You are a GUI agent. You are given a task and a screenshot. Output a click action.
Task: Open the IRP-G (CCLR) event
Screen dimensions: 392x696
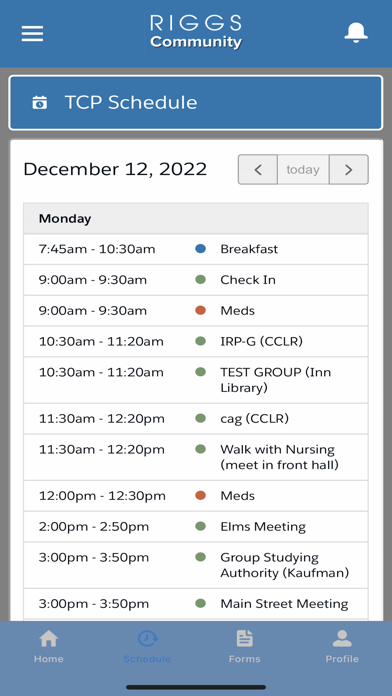(196, 342)
